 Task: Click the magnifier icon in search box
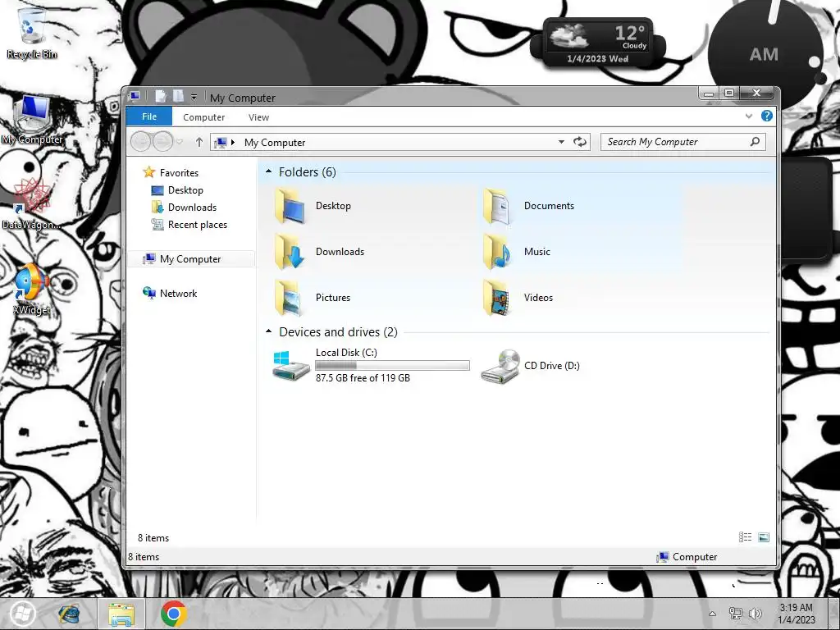coord(755,142)
